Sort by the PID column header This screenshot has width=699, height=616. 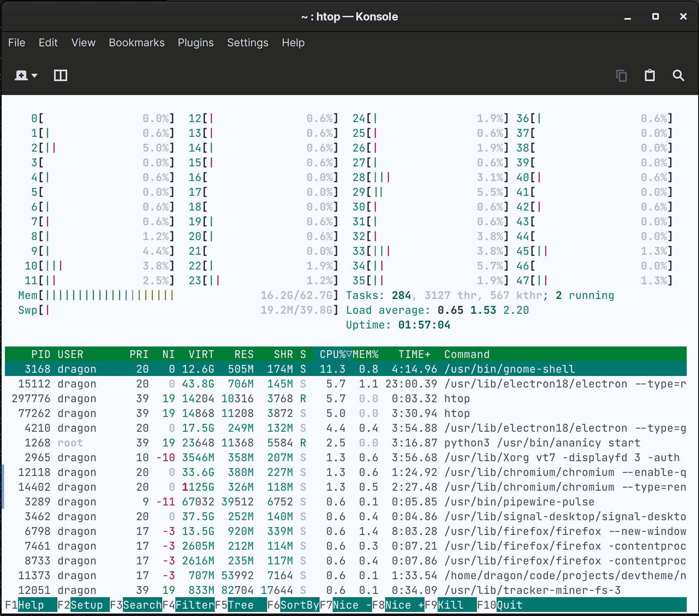coord(41,354)
